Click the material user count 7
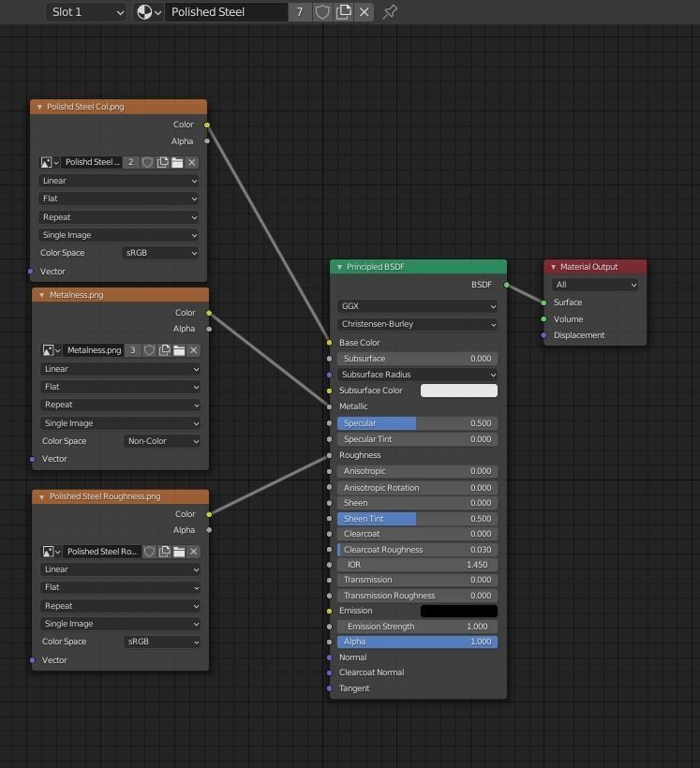Viewport: 700px width, 768px height. [x=300, y=12]
